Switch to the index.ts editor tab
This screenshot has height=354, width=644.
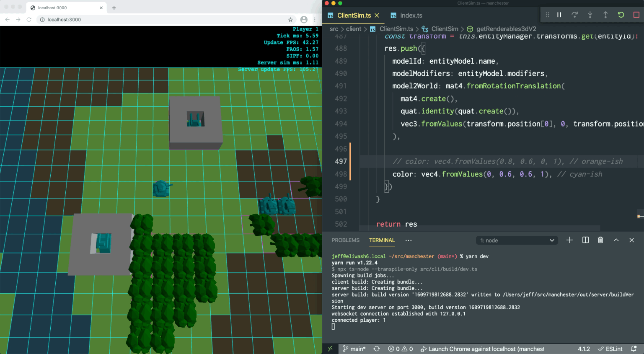coord(406,16)
